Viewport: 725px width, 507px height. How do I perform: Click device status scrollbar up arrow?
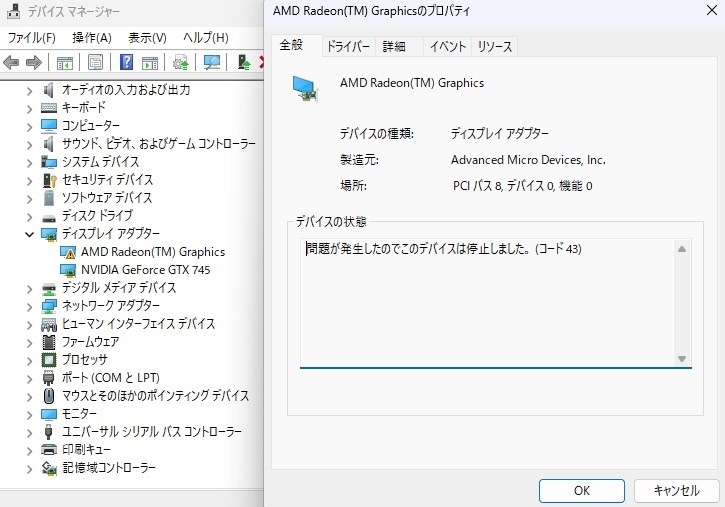click(682, 249)
